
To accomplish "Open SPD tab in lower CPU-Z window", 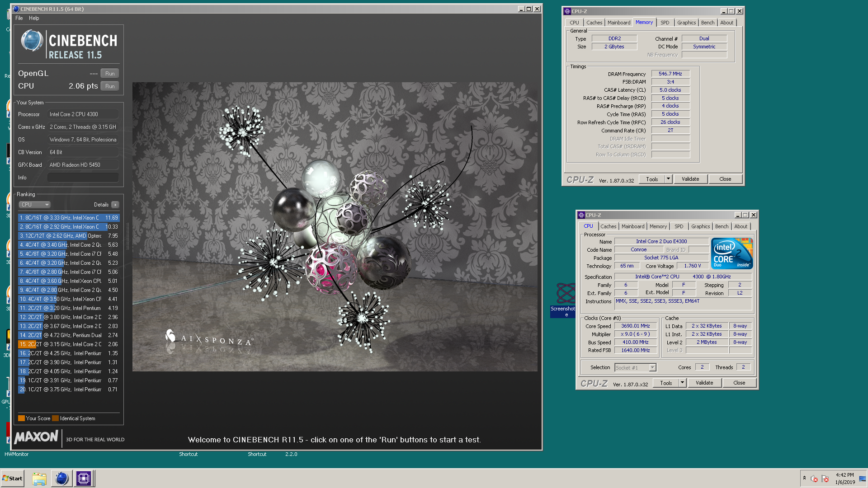I will click(679, 226).
